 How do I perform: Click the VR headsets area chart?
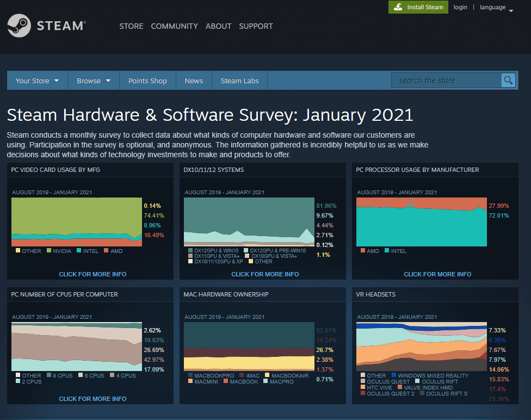pyautogui.click(x=421, y=347)
